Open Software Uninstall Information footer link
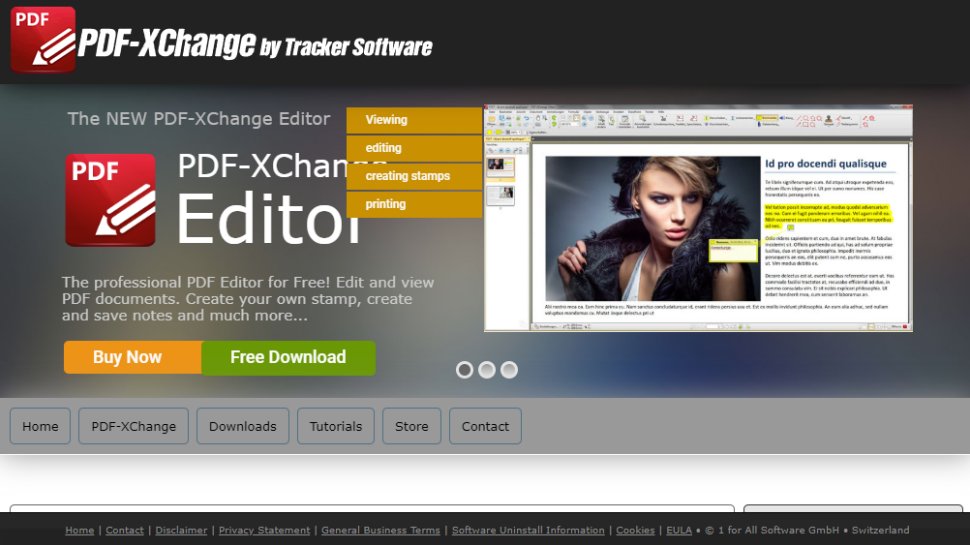The width and height of the screenshot is (970, 545). click(x=528, y=530)
